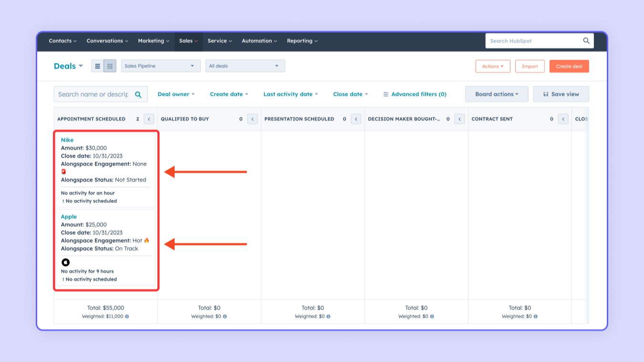Open the Marketing menu

coord(154,41)
